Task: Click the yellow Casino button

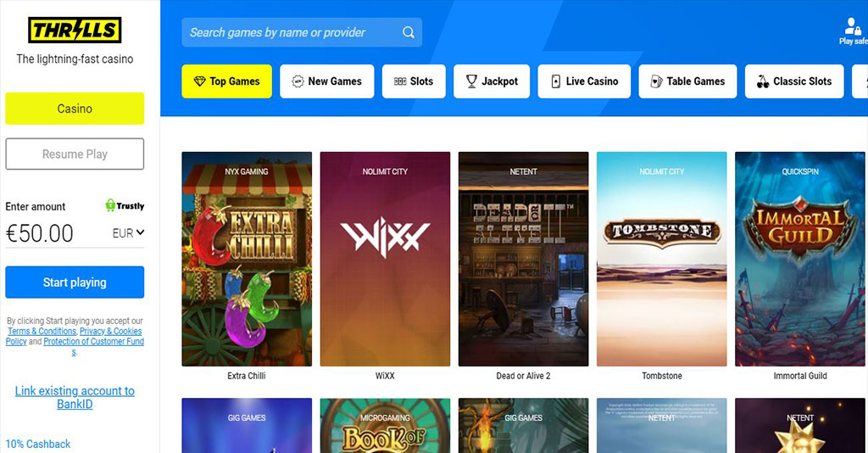Action: tap(75, 109)
